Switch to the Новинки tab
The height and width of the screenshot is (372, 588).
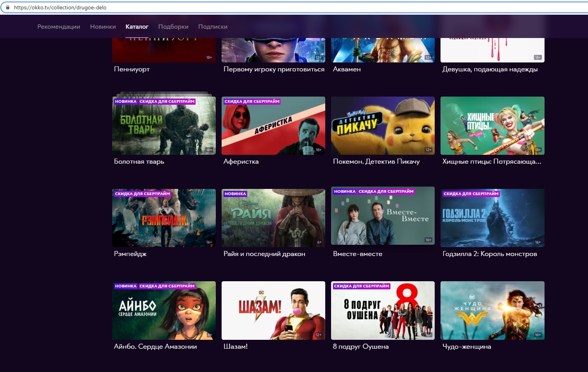[103, 27]
